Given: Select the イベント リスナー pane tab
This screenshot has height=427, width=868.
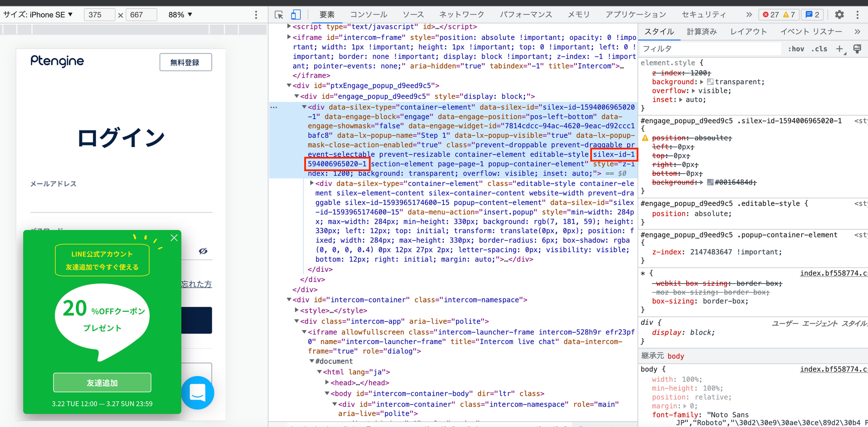Looking at the screenshot, I should click(x=811, y=32).
